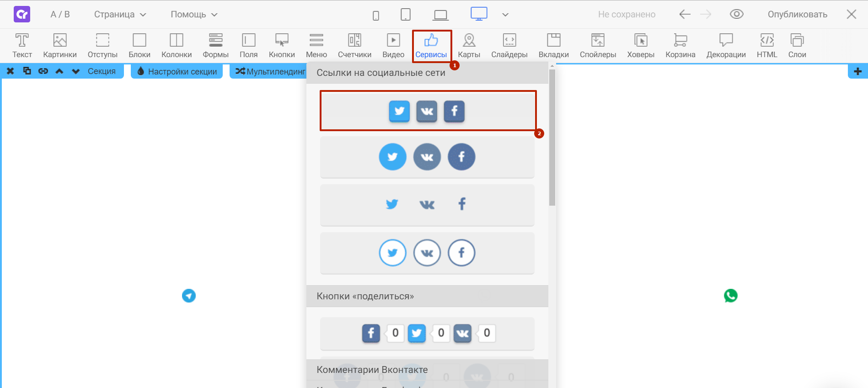
Task: Click the Не сохранено status
Action: click(x=627, y=15)
